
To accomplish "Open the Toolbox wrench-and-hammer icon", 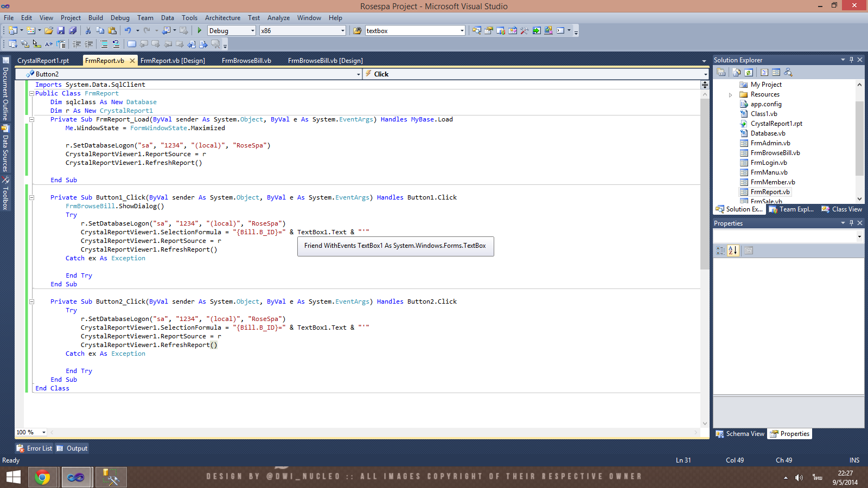I will click(525, 30).
